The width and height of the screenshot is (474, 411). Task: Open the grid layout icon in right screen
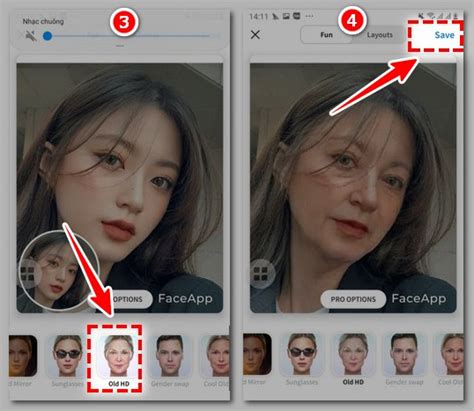pos(261,274)
